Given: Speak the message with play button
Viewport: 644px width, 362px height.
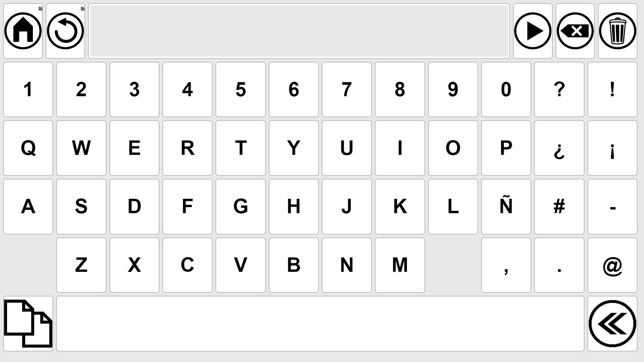Looking at the screenshot, I should click(x=533, y=31).
